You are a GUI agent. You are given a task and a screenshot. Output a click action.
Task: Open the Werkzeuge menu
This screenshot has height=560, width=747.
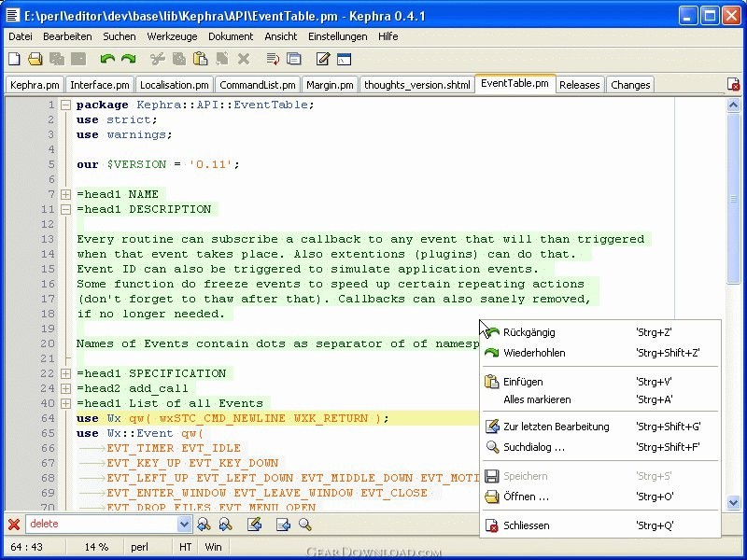coord(172,36)
